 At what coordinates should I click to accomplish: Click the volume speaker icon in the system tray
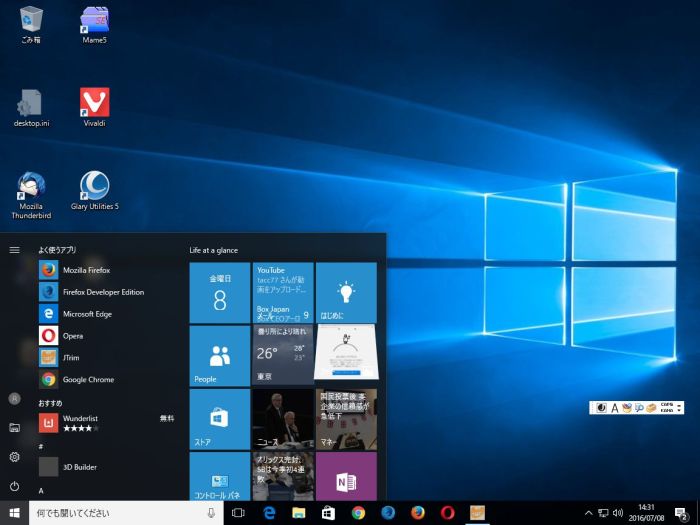point(618,513)
